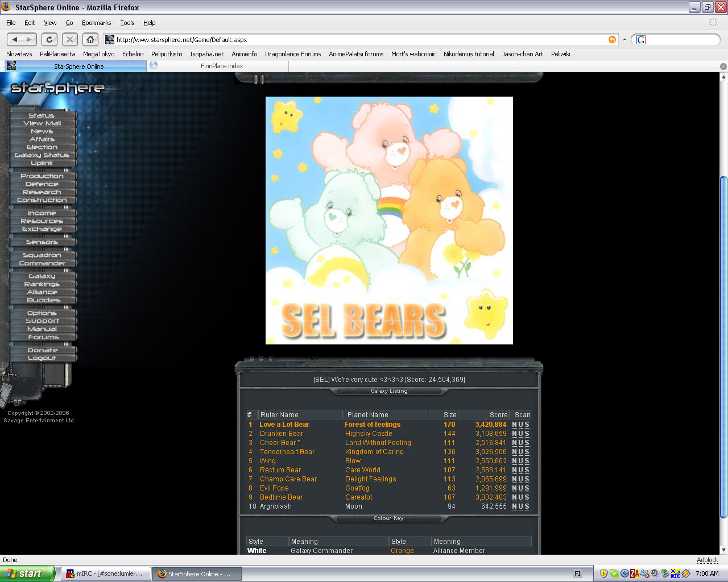Open View Mail in sidebar

(x=42, y=123)
